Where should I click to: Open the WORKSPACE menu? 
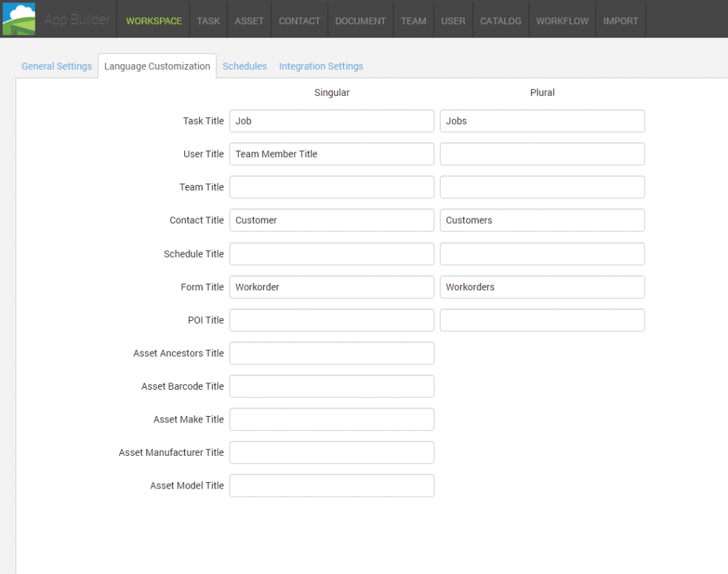[153, 21]
